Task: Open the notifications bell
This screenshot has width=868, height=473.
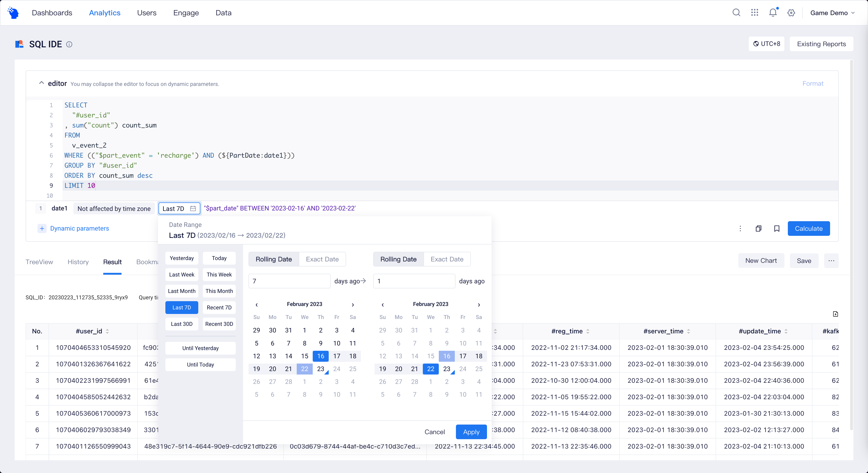Action: click(x=773, y=13)
